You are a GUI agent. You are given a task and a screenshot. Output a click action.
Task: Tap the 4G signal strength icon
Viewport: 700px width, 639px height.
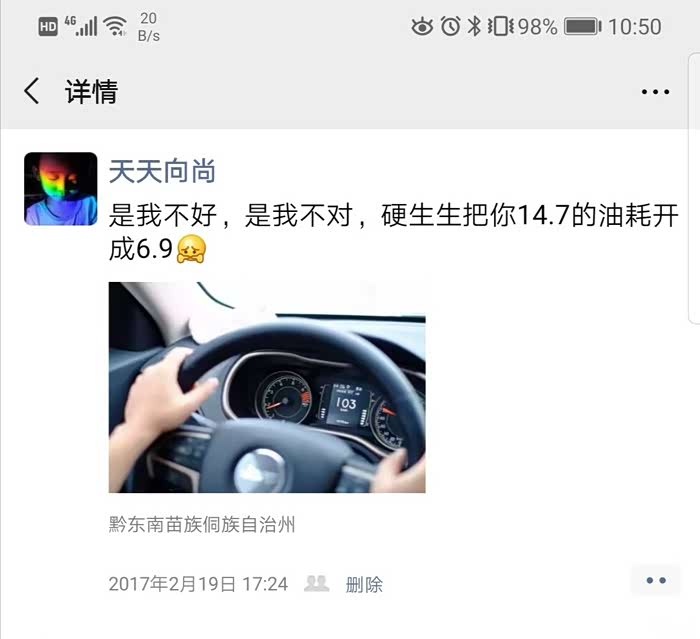click(81, 26)
